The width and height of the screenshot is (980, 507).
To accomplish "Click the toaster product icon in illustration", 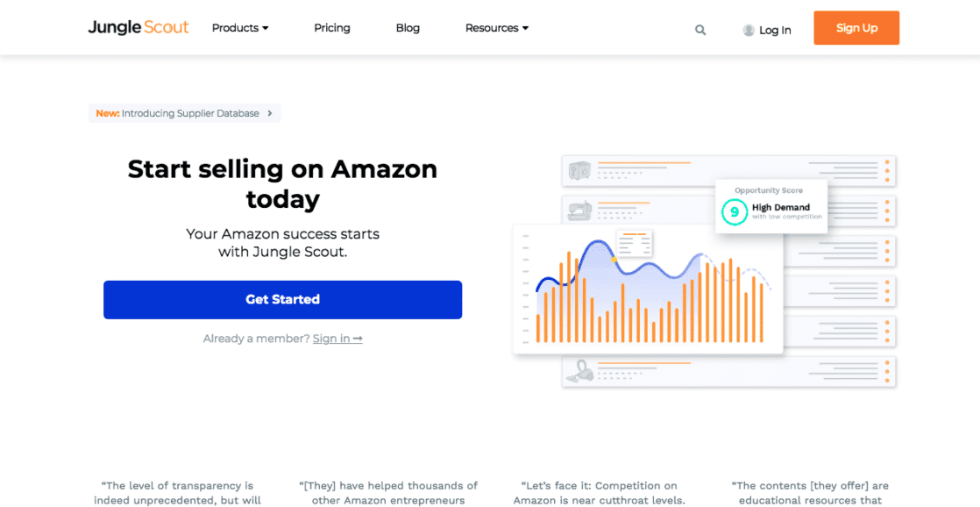I will (579, 170).
